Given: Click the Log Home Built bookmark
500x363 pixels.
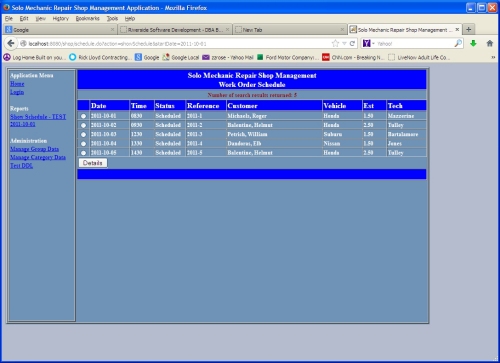Looking at the screenshot, I should click(34, 57).
